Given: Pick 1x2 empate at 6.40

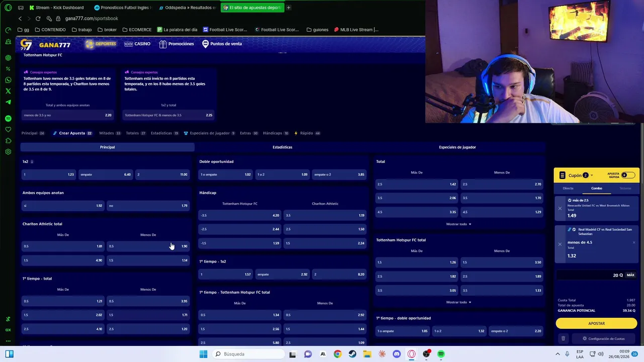Looking at the screenshot, I should [x=106, y=174].
